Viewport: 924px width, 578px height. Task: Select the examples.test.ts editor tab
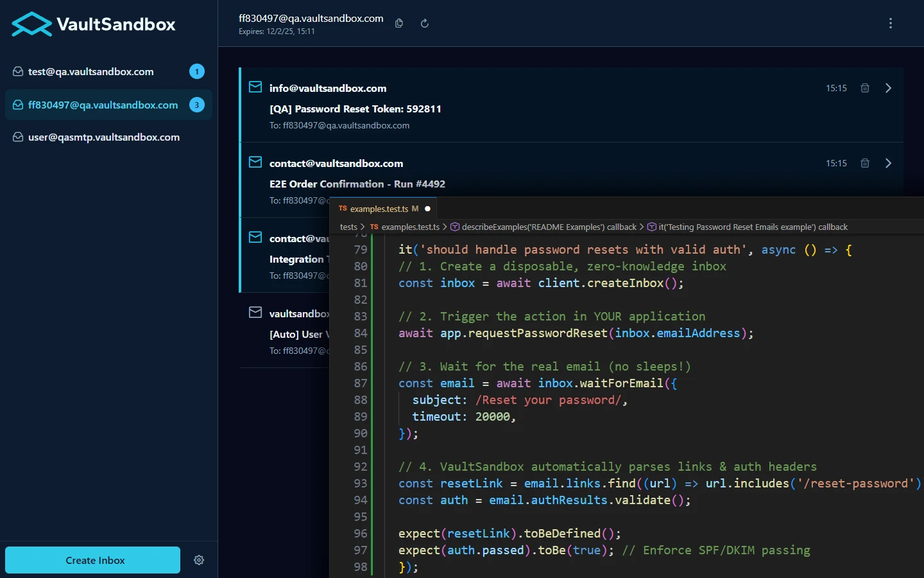coord(379,208)
